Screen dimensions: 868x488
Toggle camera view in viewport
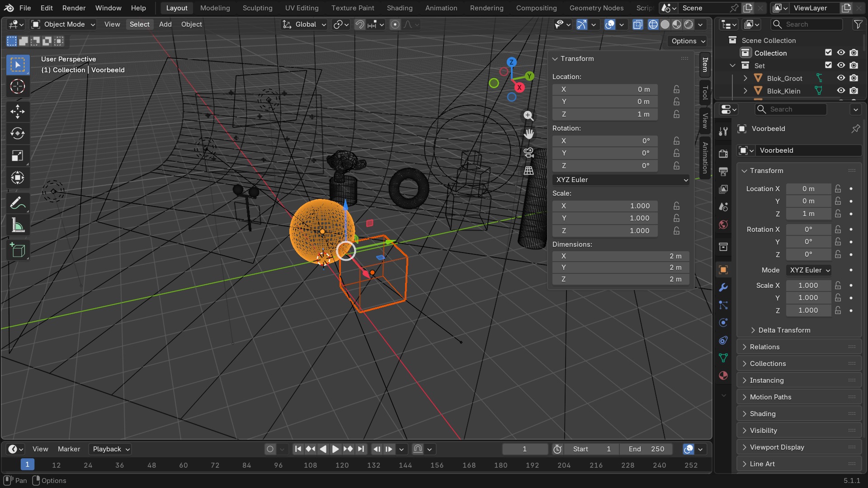click(x=528, y=152)
